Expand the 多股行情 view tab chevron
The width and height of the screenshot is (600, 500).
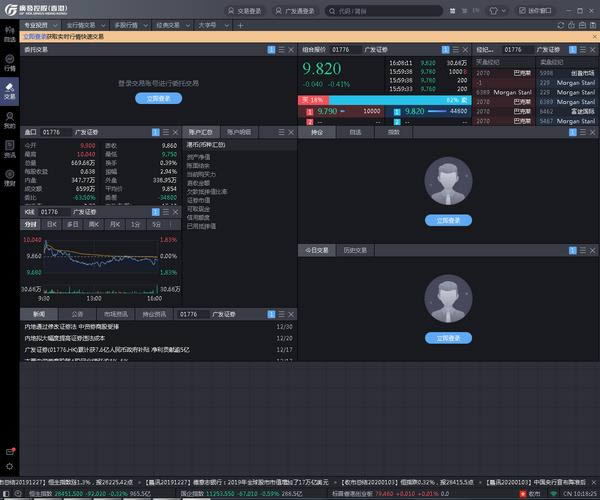pyautogui.click(x=145, y=25)
